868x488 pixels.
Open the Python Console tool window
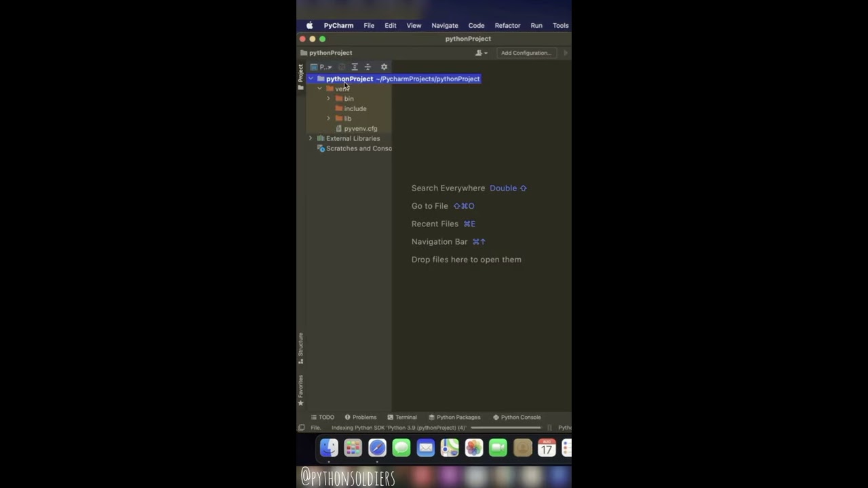pos(517,418)
